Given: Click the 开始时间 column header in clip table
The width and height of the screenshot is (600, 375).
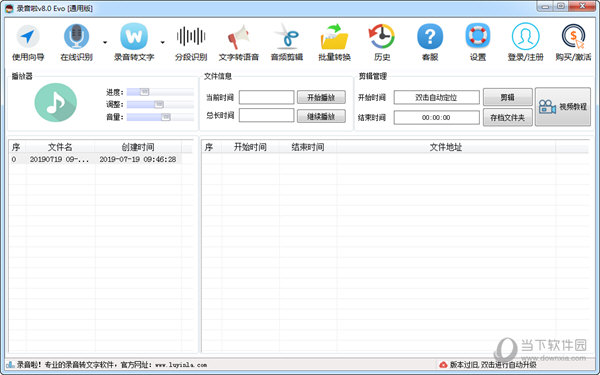Looking at the screenshot, I should point(250,147).
